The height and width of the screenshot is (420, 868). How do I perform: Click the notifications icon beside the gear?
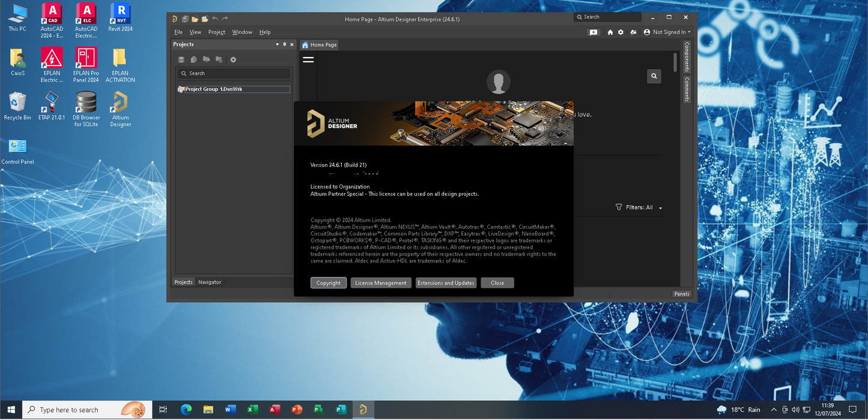633,32
